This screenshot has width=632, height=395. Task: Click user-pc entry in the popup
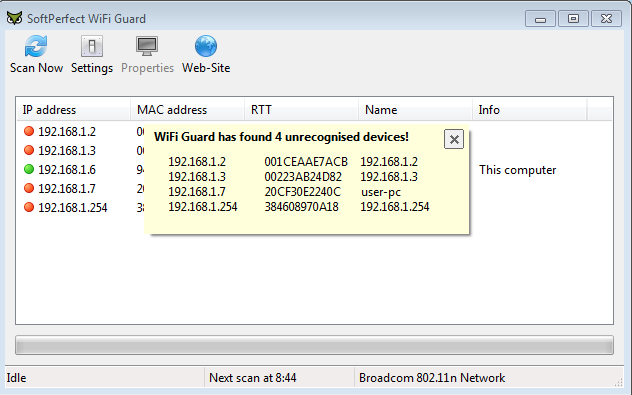[380, 192]
